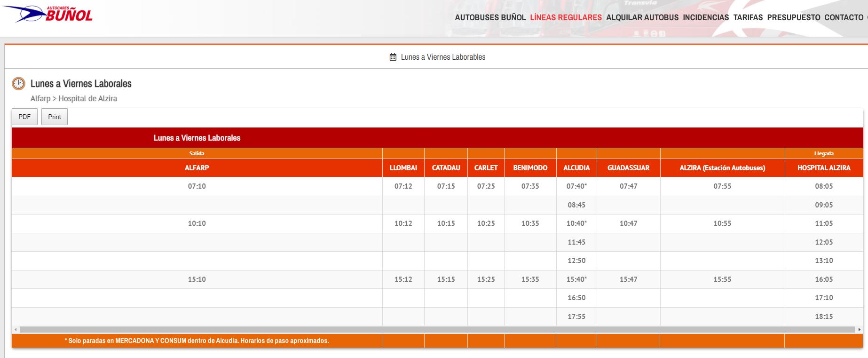The width and height of the screenshot is (868, 358).
Task: Export the timetable with the PDF button
Action: tap(24, 117)
